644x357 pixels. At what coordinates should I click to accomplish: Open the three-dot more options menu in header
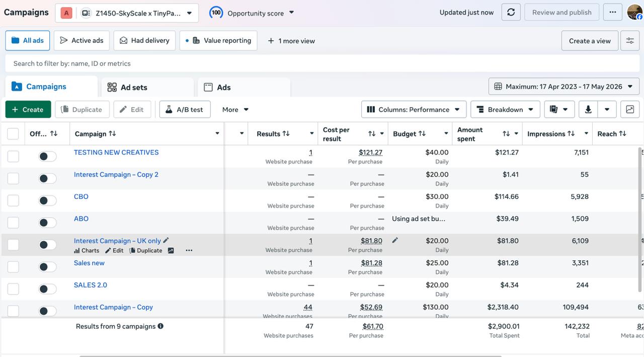(612, 13)
